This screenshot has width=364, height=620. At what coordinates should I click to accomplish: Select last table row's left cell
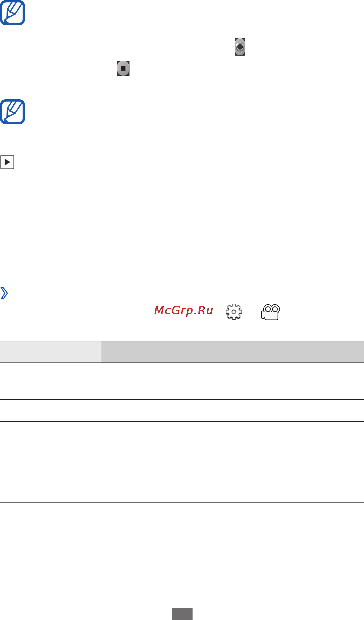pyautogui.click(x=51, y=491)
